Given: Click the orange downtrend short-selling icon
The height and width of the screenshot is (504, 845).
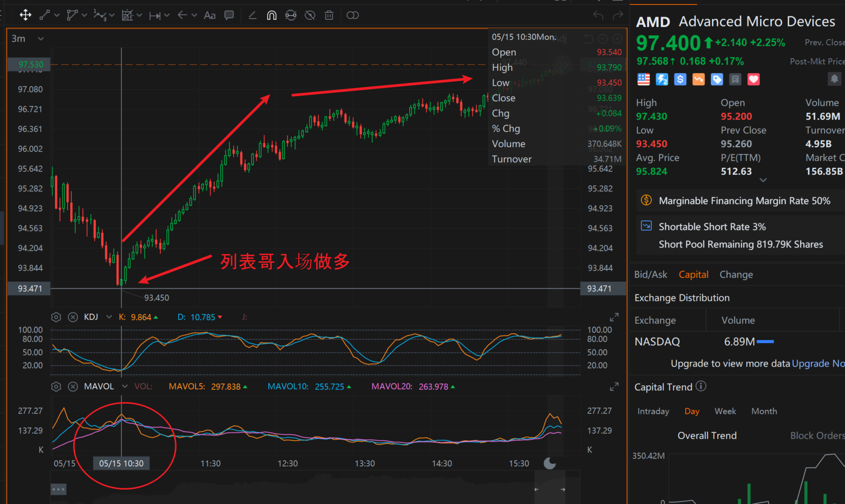Looking at the screenshot, I should 698,79.
